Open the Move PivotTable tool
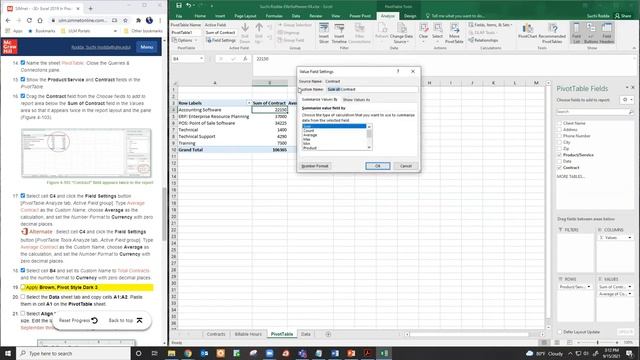 tap(454, 33)
